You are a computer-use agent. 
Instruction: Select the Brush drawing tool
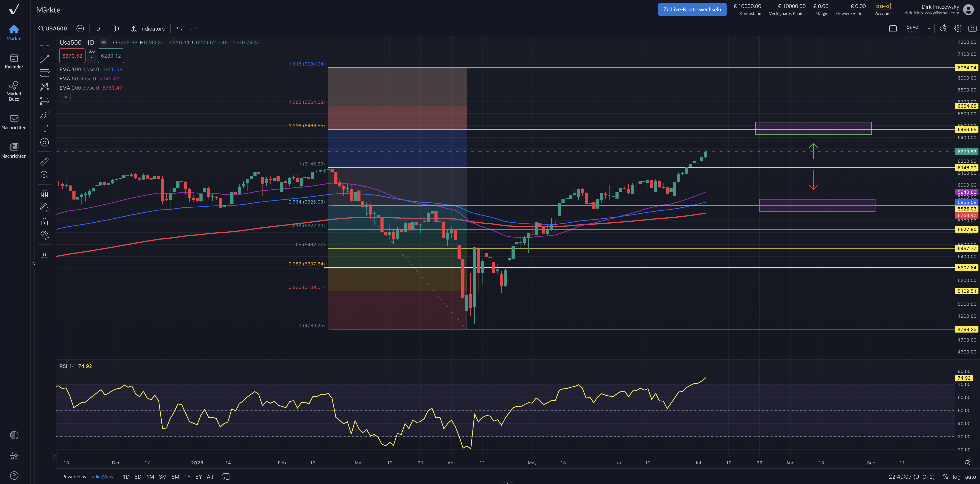(45, 115)
